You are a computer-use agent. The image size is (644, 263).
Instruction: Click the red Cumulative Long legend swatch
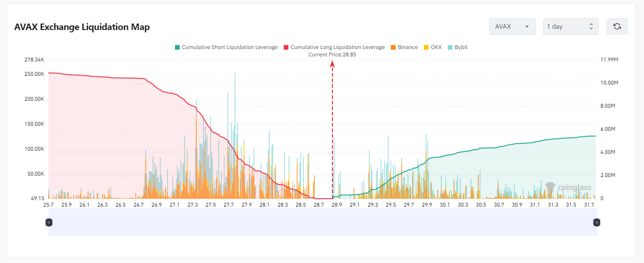pos(286,47)
